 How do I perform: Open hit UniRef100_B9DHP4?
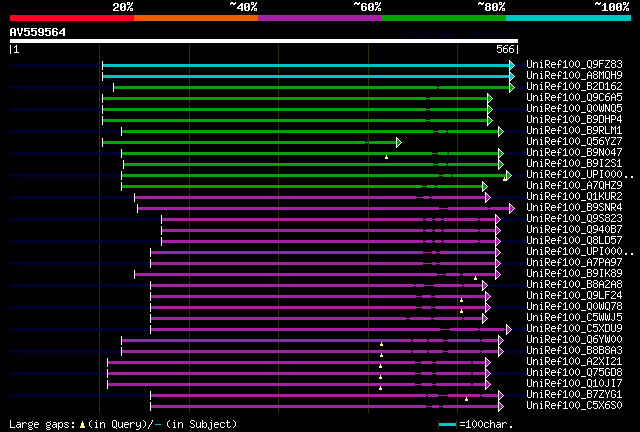coord(574,120)
